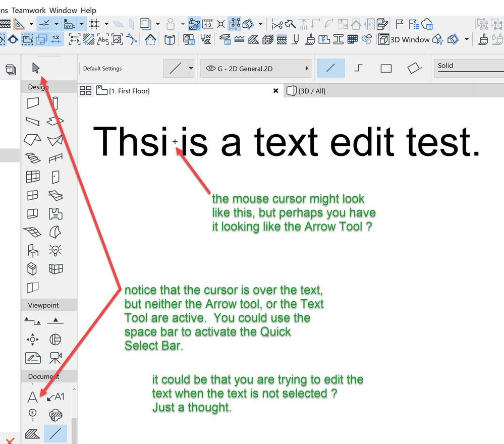Collapse the Design toolbox section

click(49, 87)
